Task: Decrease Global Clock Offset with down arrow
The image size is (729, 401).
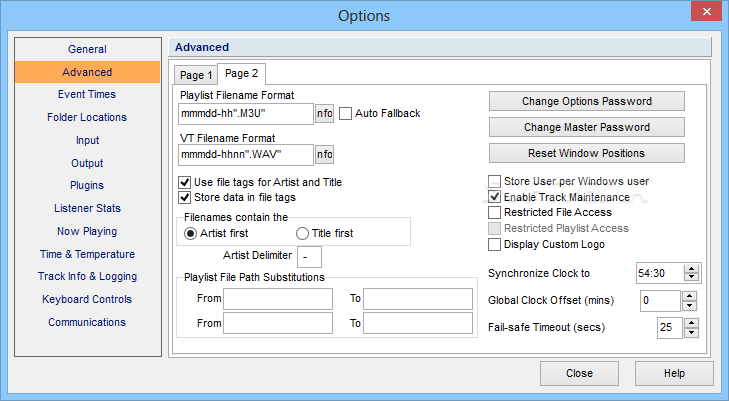Action: tap(689, 305)
